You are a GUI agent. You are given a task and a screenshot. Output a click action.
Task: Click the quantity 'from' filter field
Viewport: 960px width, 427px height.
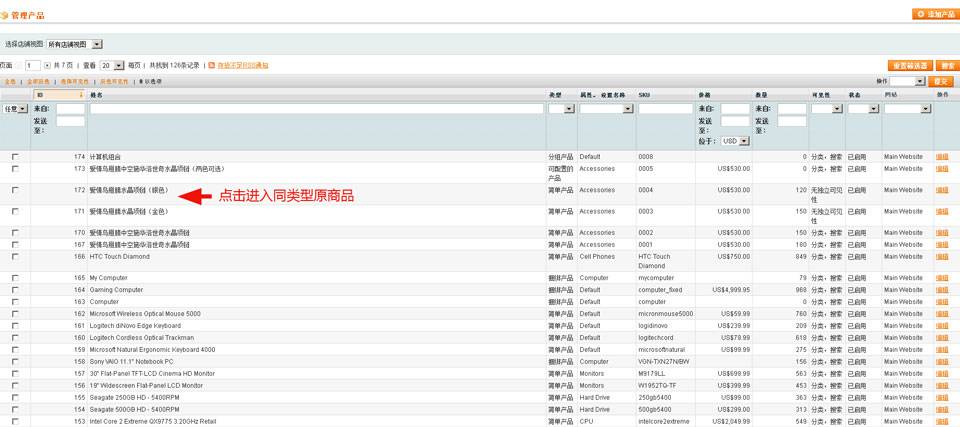point(792,108)
